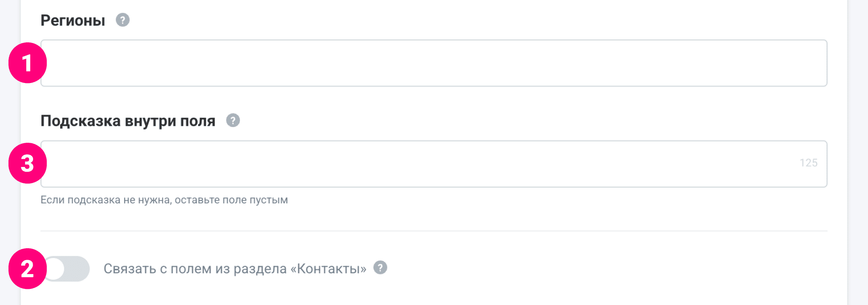Image resolution: width=868 pixels, height=305 pixels.
Task: Click the help icon next to Регионы
Action: pos(122,20)
